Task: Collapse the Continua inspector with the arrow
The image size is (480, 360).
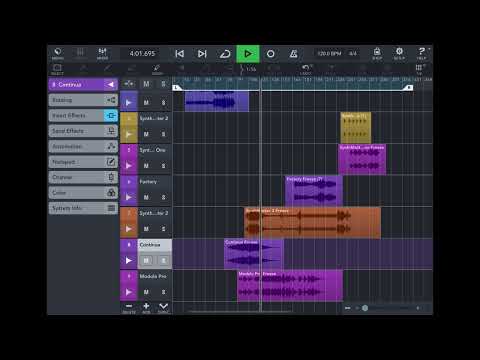Action: (x=111, y=85)
